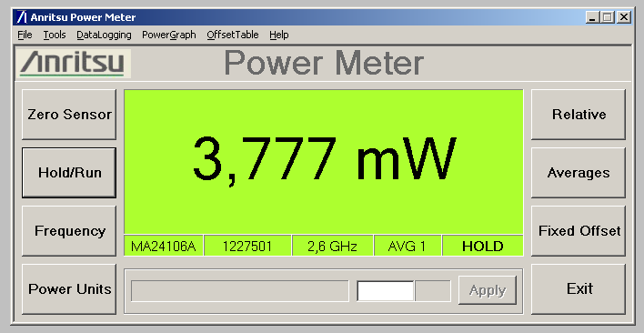Change Power Units

[69, 289]
